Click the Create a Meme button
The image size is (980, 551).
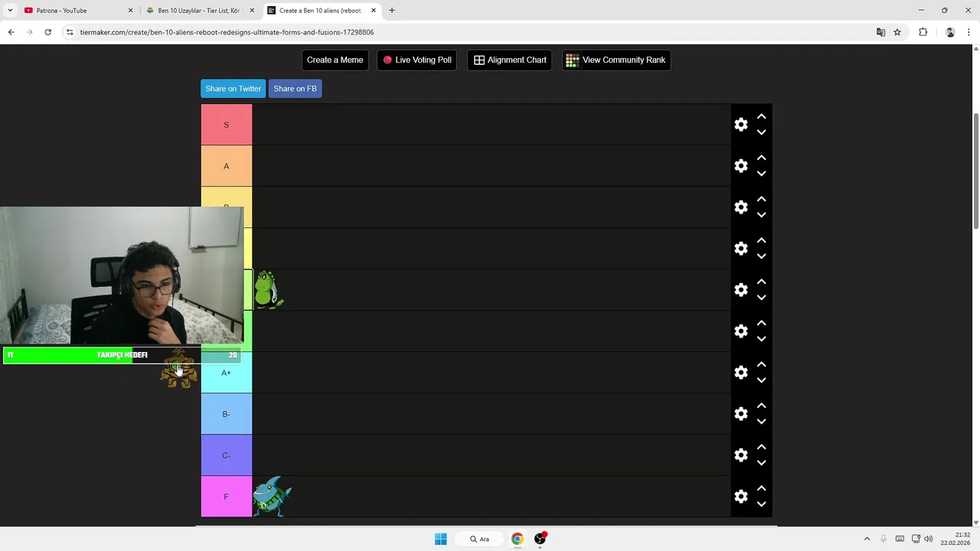pyautogui.click(x=335, y=60)
